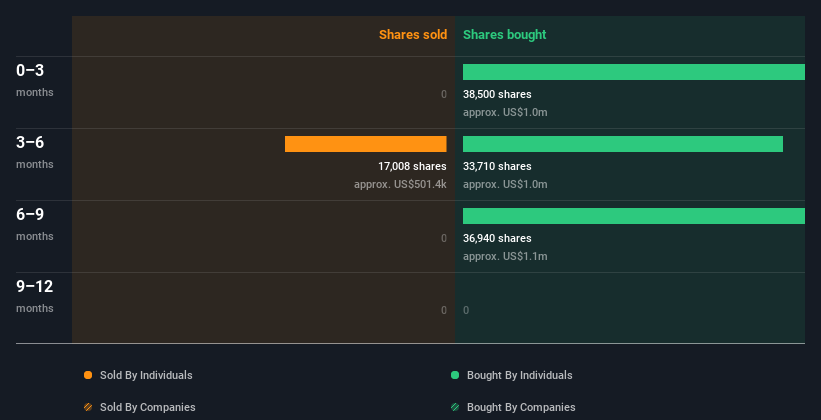Click the orange sold bar for 3–6 months
The height and width of the screenshot is (420, 821).
[365, 144]
